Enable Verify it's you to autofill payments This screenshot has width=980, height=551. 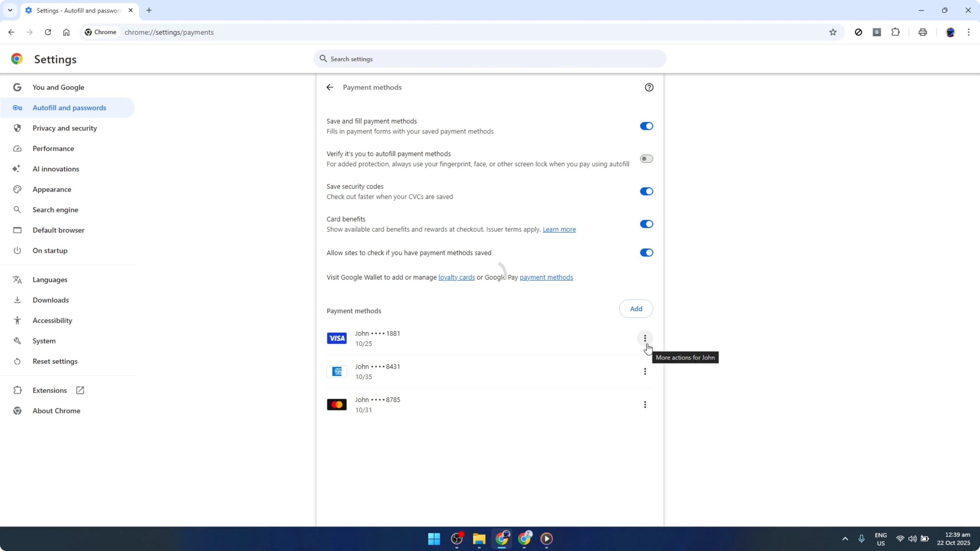pyautogui.click(x=646, y=159)
